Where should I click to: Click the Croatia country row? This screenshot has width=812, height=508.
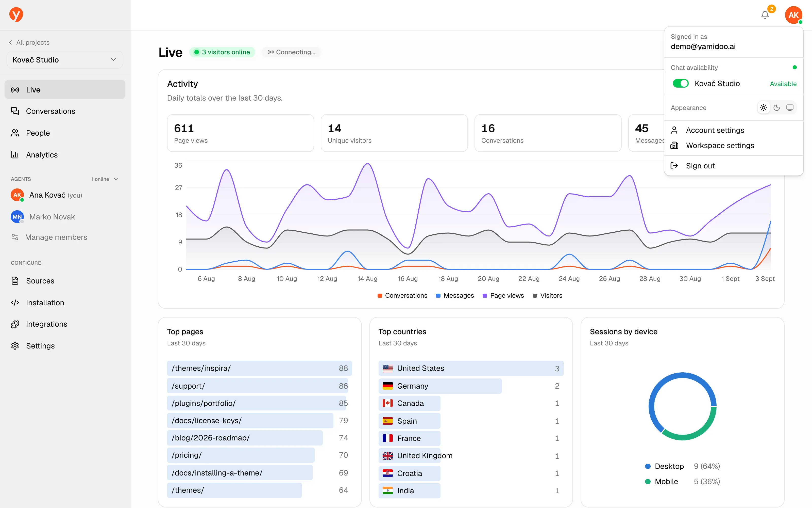click(x=471, y=473)
